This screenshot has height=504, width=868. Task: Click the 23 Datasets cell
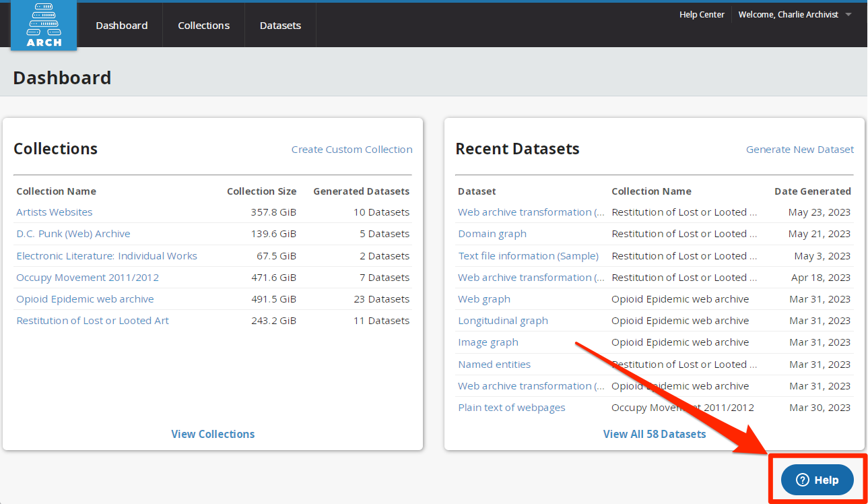[381, 299]
